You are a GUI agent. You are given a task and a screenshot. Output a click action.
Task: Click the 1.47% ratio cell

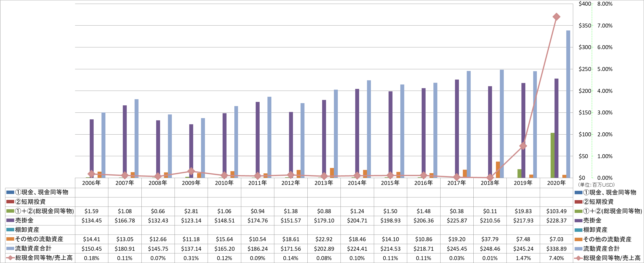coord(523,258)
